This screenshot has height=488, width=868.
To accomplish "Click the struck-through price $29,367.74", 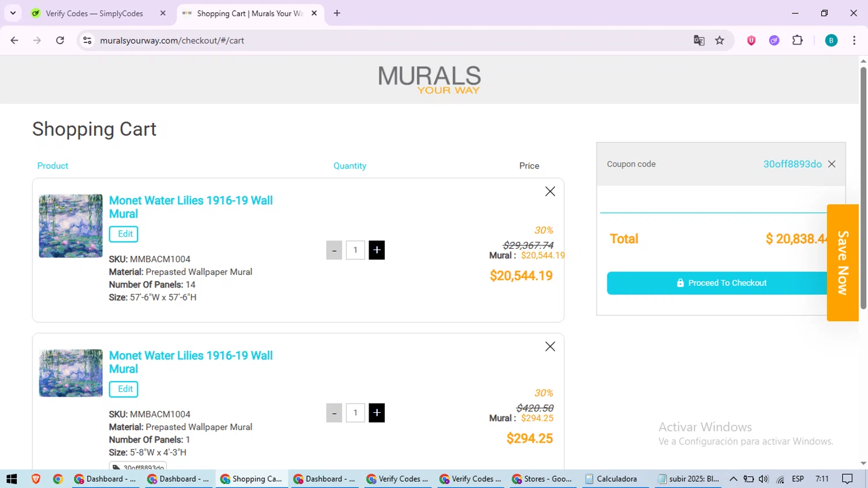I will click(528, 245).
